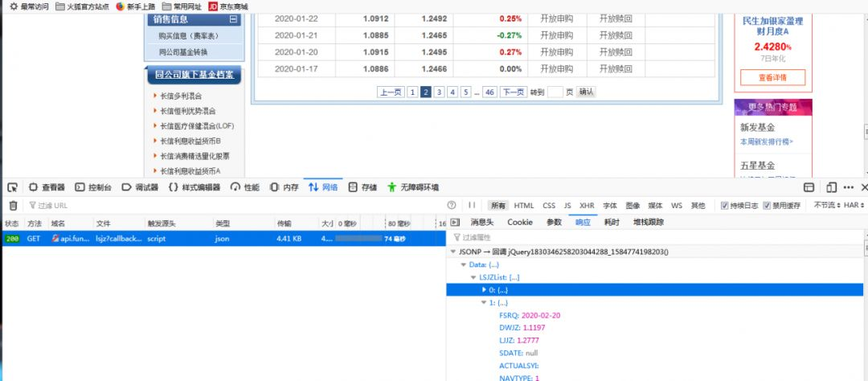Filter requests by 其他 other

click(698, 206)
